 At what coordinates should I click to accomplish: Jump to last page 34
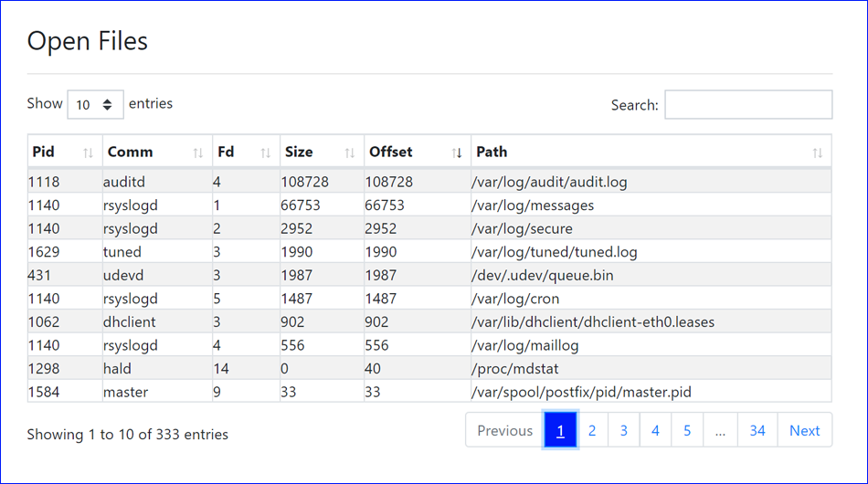coord(757,430)
